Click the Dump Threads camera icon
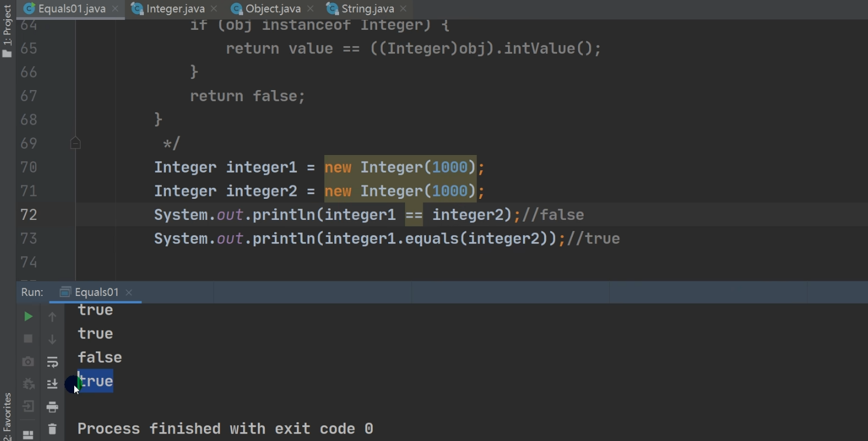The image size is (868, 441). point(28,361)
